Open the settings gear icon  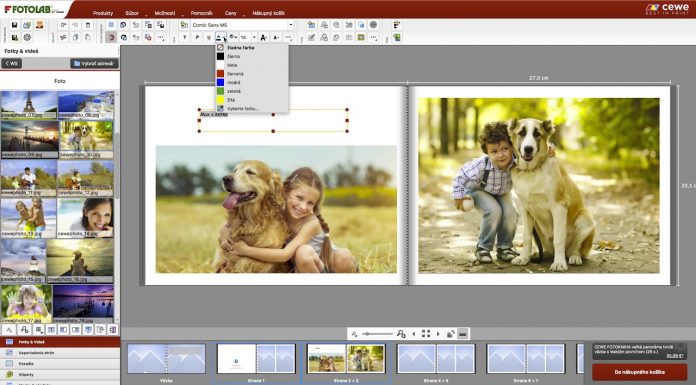click(27, 38)
